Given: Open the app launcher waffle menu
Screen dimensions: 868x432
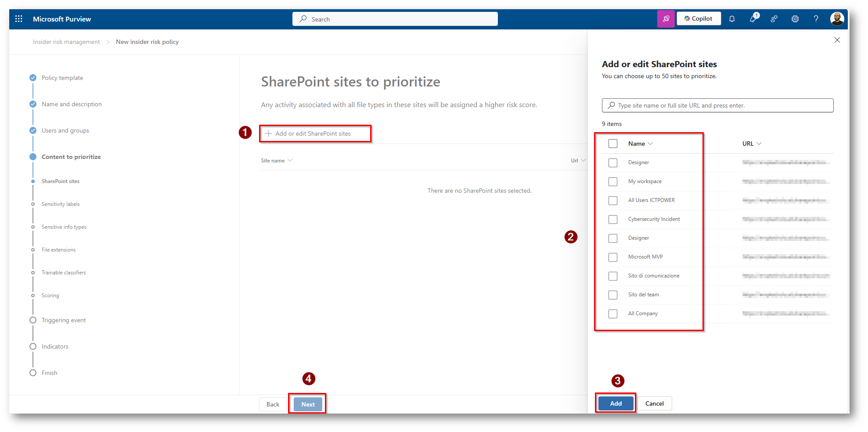Looking at the screenshot, I should pos(19,19).
